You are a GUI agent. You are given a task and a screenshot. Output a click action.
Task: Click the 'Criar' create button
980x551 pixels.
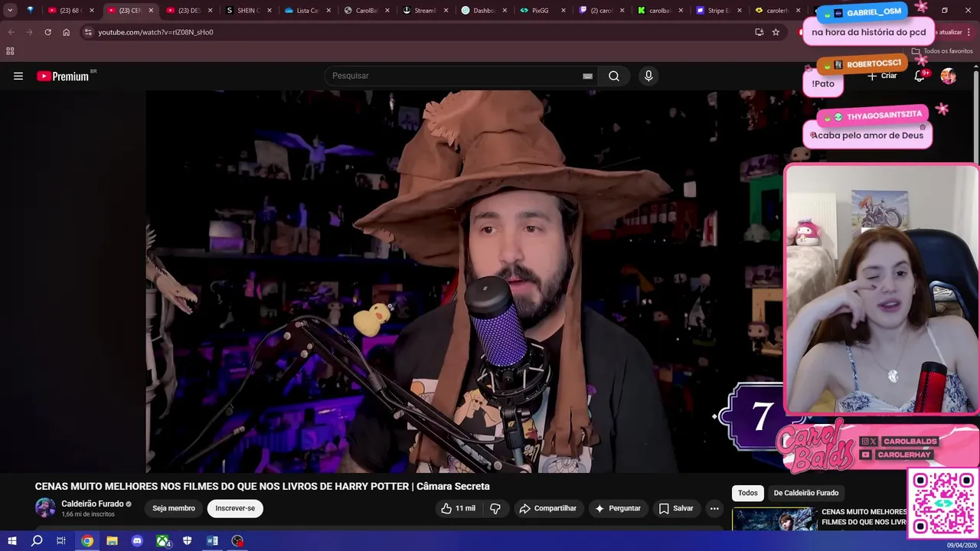coord(882,76)
